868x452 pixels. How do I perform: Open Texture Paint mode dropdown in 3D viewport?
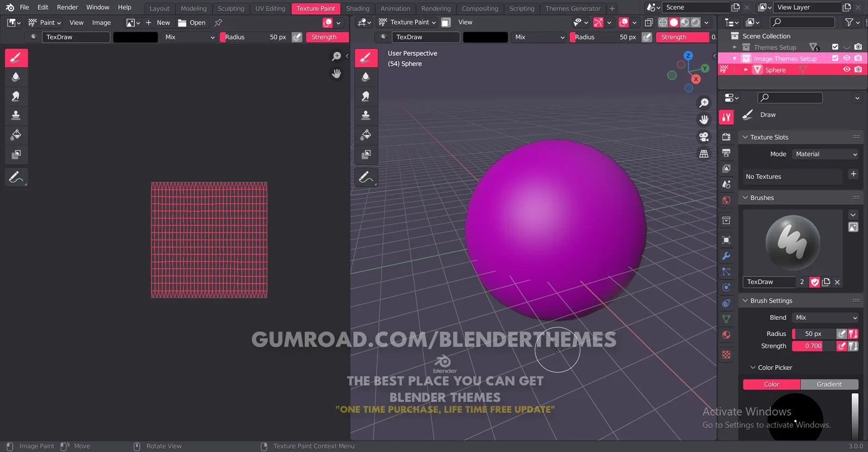tap(407, 22)
